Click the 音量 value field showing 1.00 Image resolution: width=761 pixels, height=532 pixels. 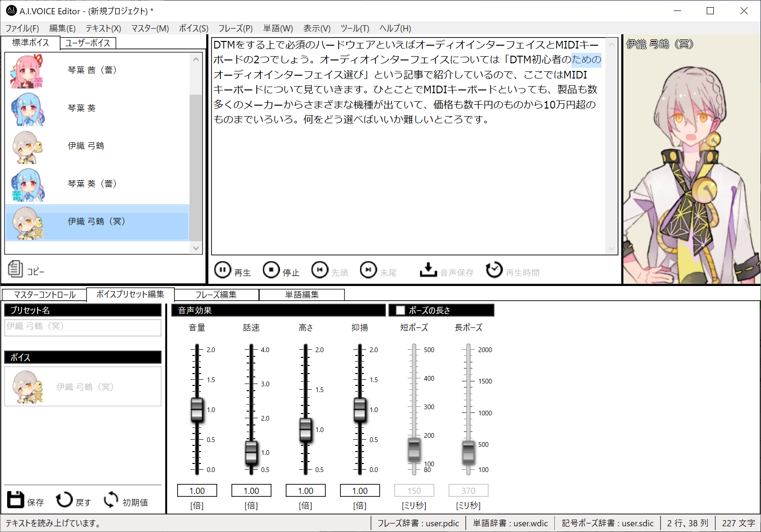click(197, 491)
